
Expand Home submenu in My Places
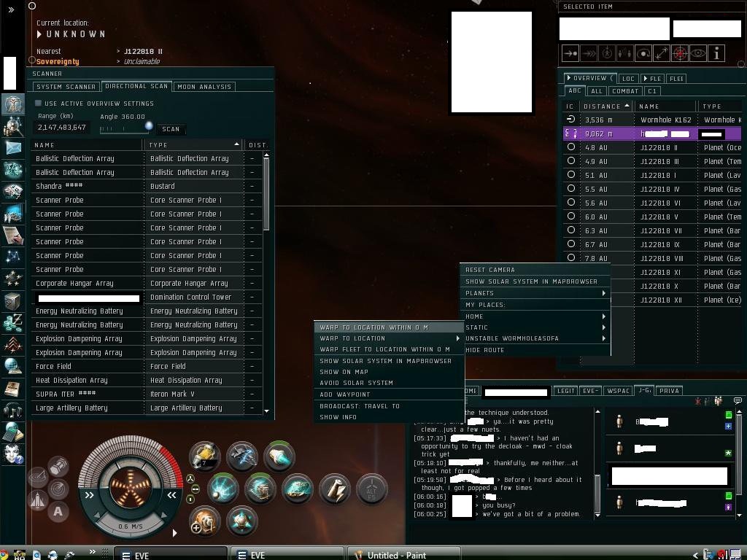click(603, 316)
